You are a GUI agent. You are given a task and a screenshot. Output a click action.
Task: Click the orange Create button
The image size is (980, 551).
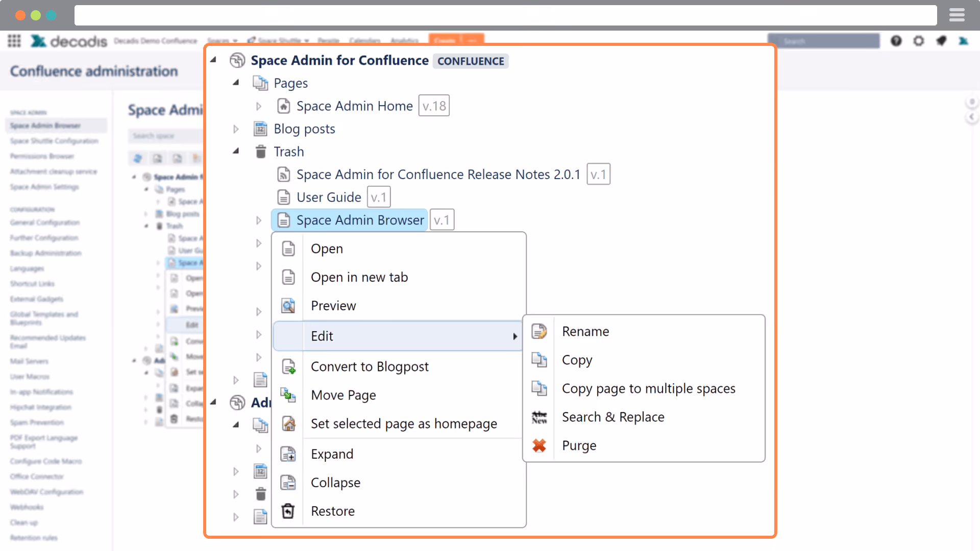[x=445, y=40]
